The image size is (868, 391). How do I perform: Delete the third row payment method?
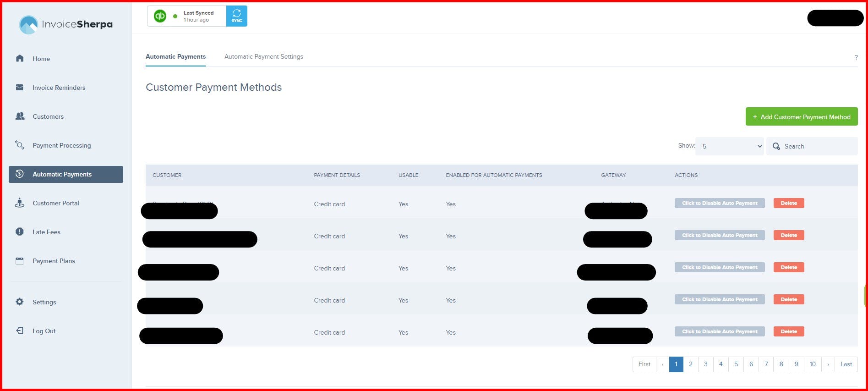[789, 267]
